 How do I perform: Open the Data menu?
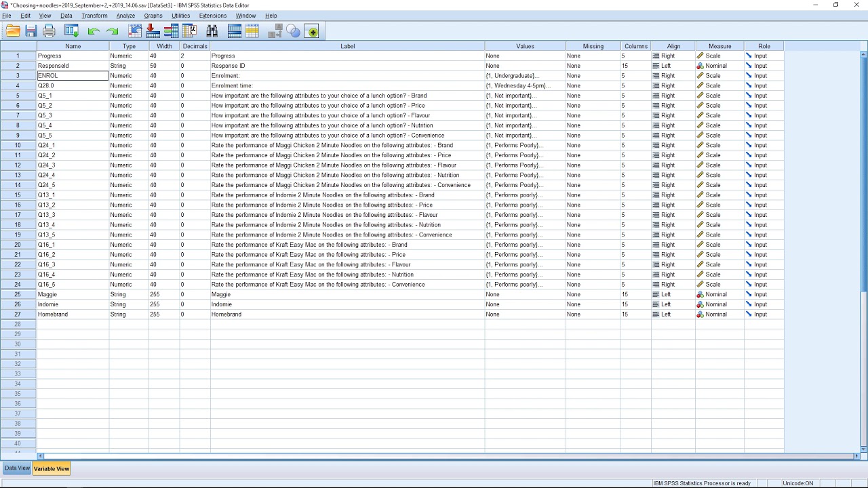(x=66, y=16)
